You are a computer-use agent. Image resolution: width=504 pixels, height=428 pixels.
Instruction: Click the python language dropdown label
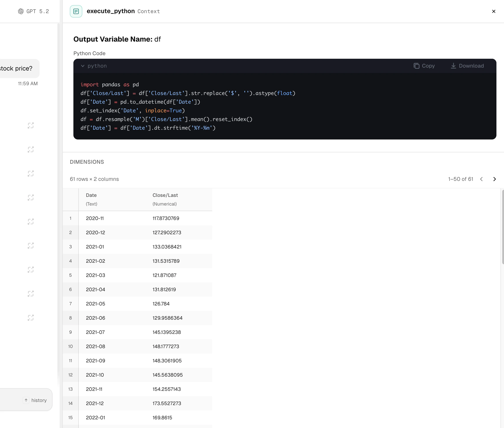[97, 66]
